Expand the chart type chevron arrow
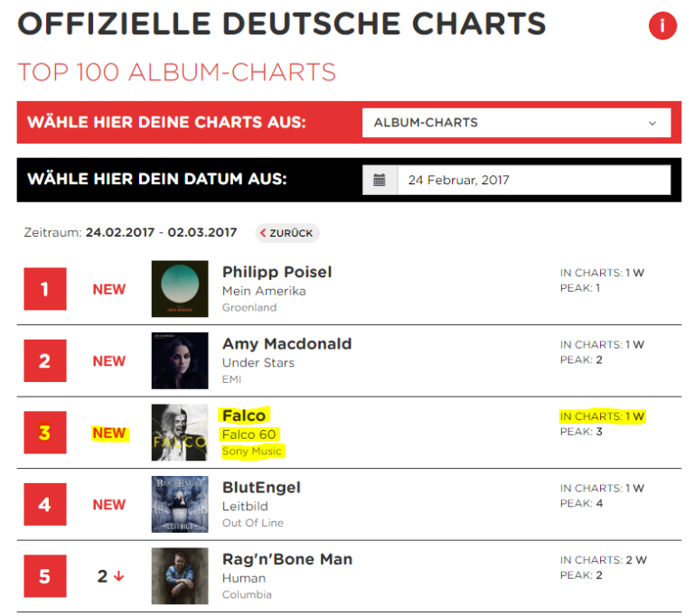Screen dimensions: 694x616 [x=652, y=123]
